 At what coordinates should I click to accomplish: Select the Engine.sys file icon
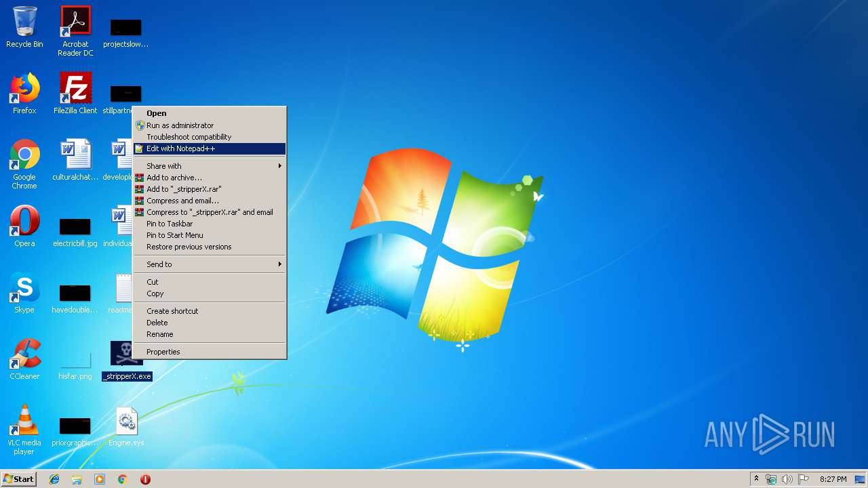(126, 426)
